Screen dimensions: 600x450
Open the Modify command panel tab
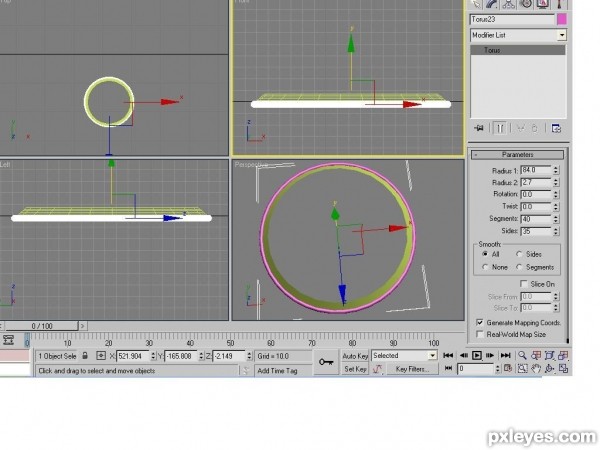(492, 4)
